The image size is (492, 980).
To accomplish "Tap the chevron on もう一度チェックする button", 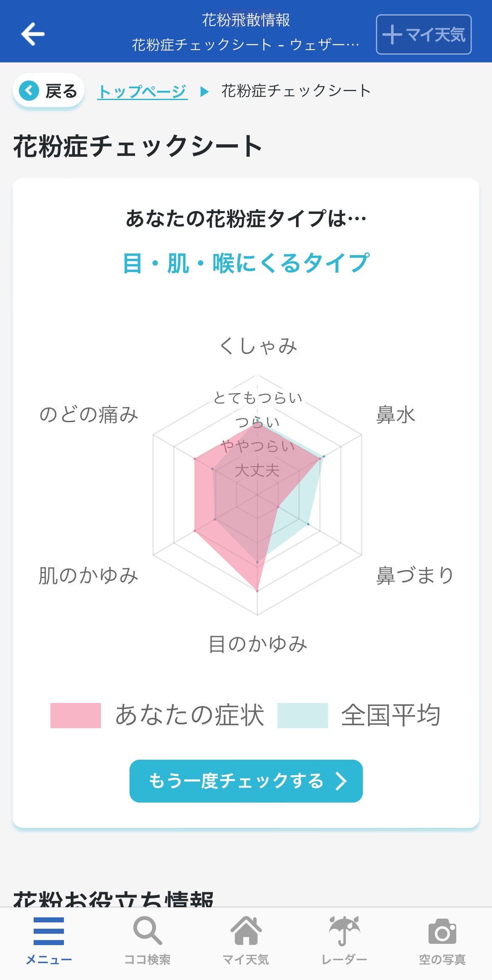I will (341, 781).
